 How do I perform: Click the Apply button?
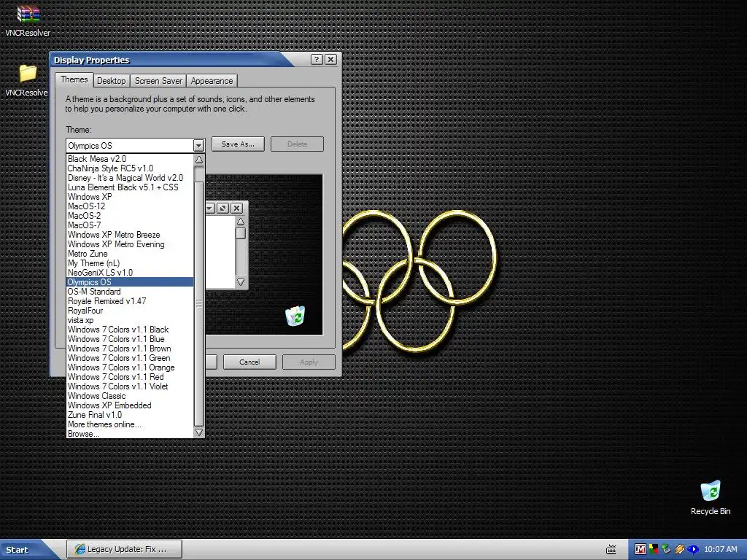[x=309, y=362]
